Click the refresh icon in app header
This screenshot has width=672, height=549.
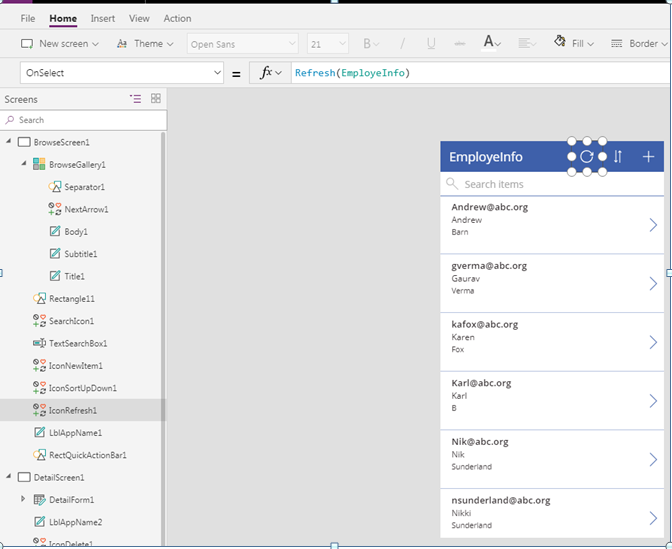[587, 156]
